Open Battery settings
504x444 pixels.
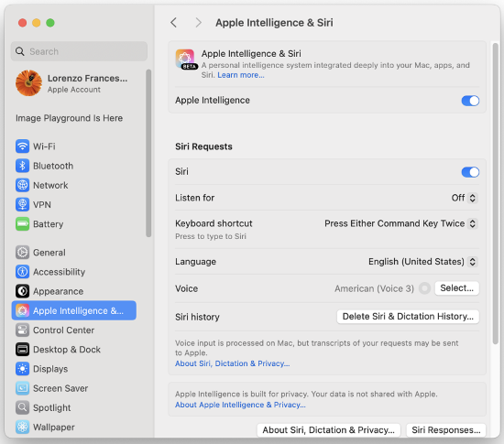pyautogui.click(x=74, y=224)
